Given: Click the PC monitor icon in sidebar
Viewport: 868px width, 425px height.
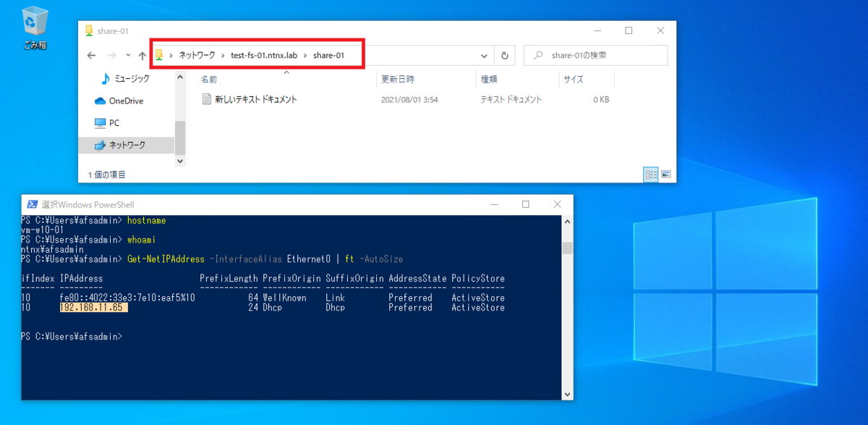Looking at the screenshot, I should (101, 123).
